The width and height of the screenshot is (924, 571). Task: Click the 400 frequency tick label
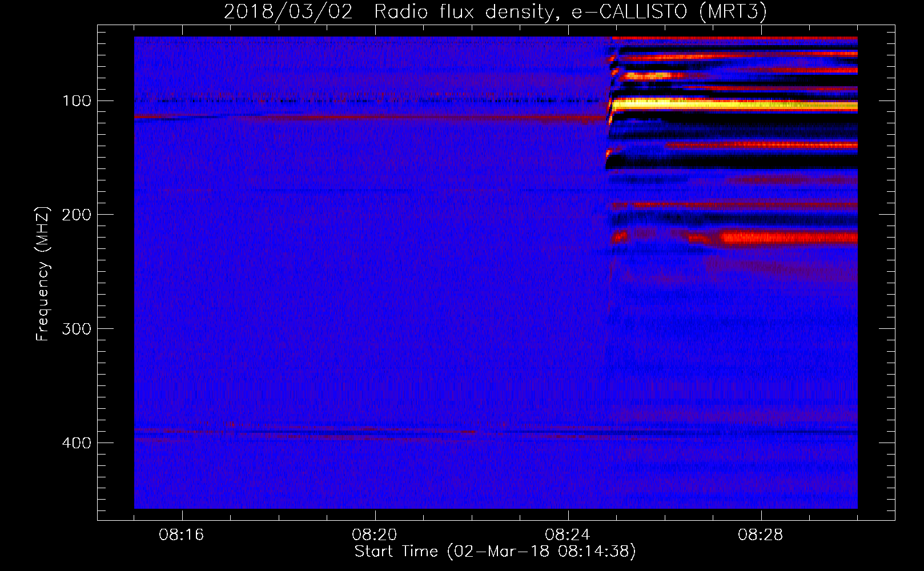[77, 443]
